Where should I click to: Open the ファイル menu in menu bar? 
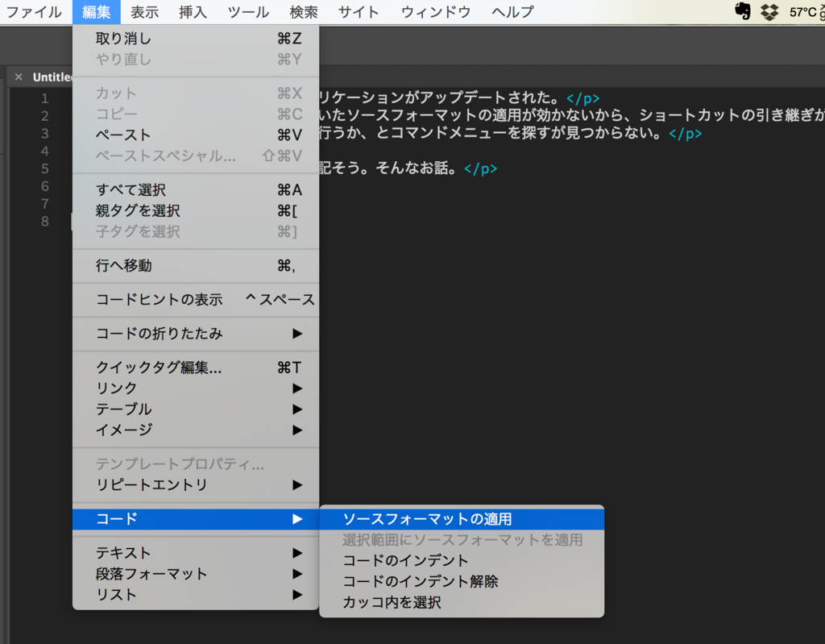[x=34, y=12]
